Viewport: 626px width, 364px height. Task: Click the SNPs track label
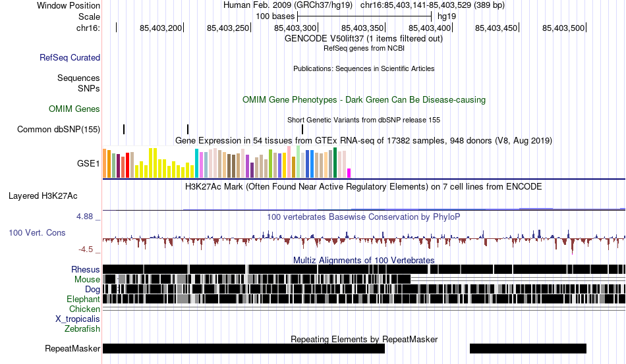click(x=89, y=88)
